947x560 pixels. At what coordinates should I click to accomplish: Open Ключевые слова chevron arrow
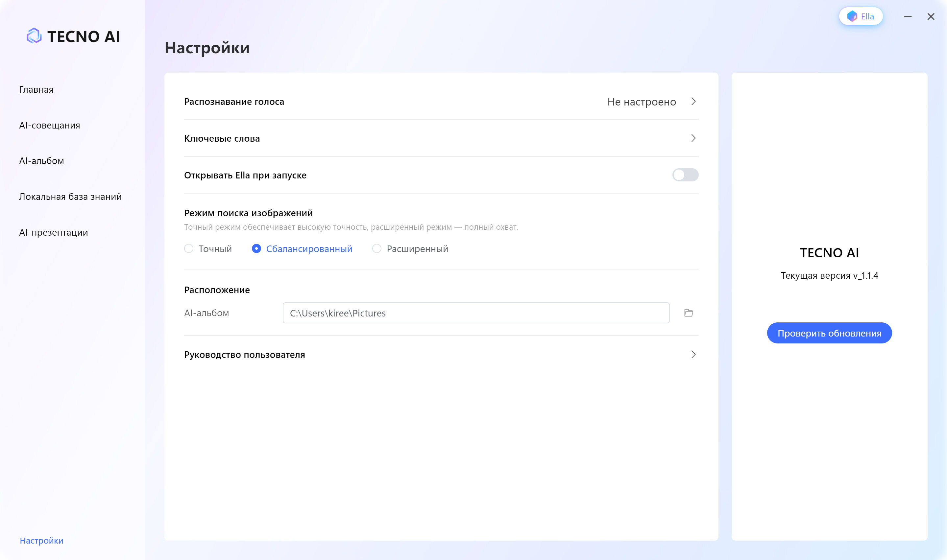693,138
